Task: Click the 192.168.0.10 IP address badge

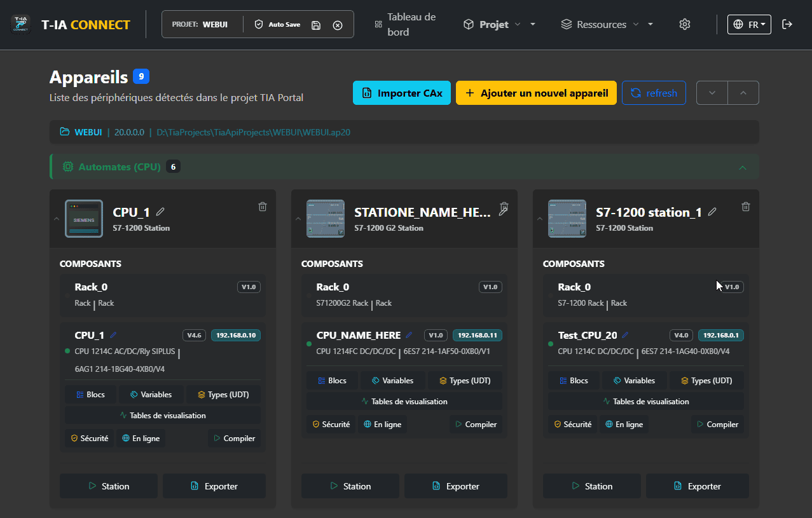Action: [236, 335]
